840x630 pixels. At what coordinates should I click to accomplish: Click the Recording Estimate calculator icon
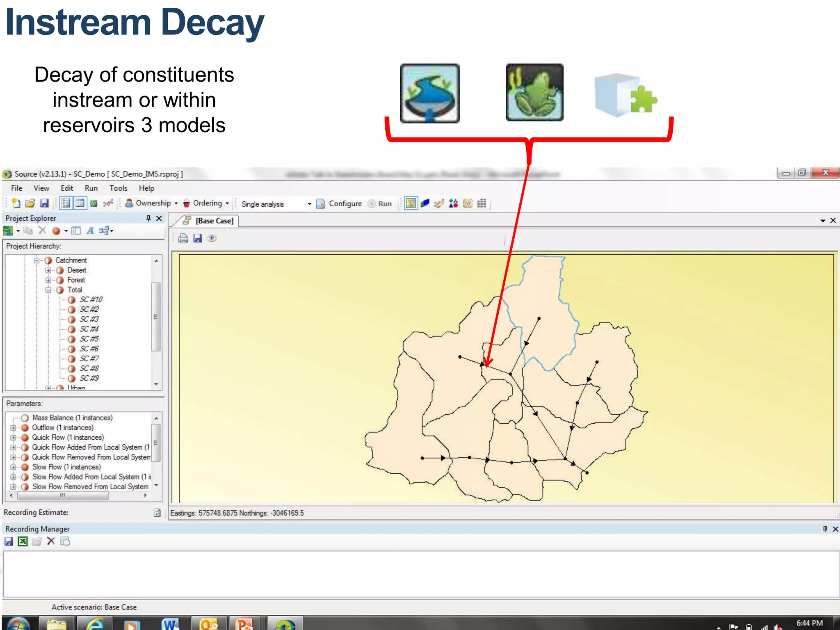[157, 513]
